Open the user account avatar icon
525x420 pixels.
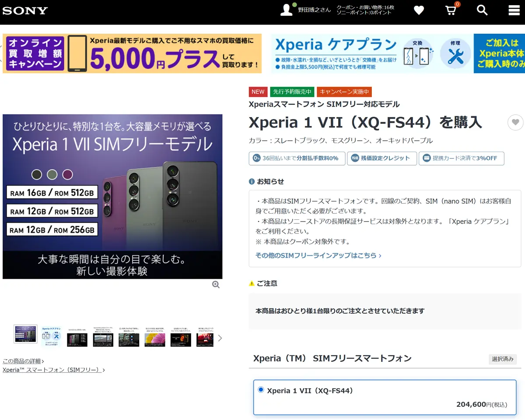287,10
